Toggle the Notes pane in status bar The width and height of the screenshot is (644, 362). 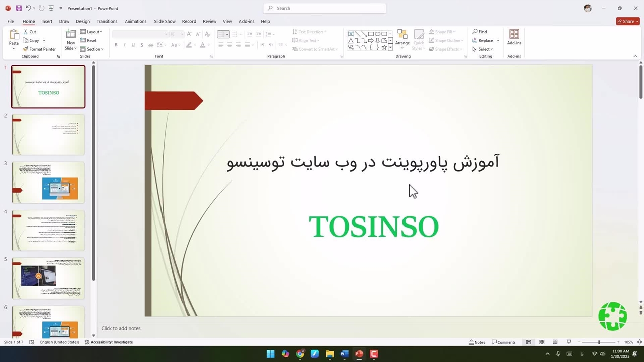pos(477,342)
